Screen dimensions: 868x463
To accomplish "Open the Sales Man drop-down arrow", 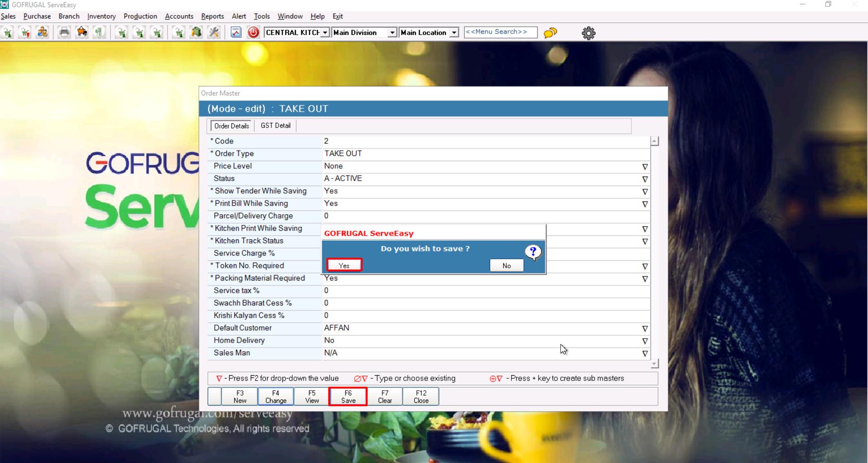I will tap(645, 353).
